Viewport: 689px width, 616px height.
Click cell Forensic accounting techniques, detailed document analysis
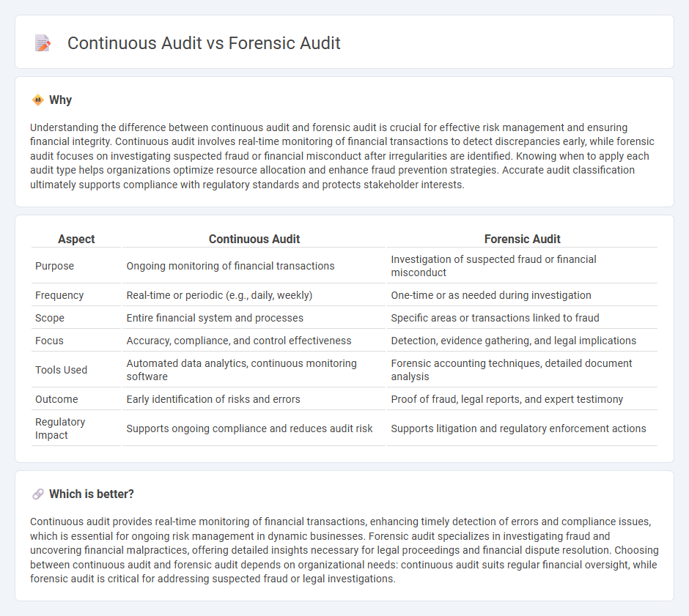[x=522, y=370]
